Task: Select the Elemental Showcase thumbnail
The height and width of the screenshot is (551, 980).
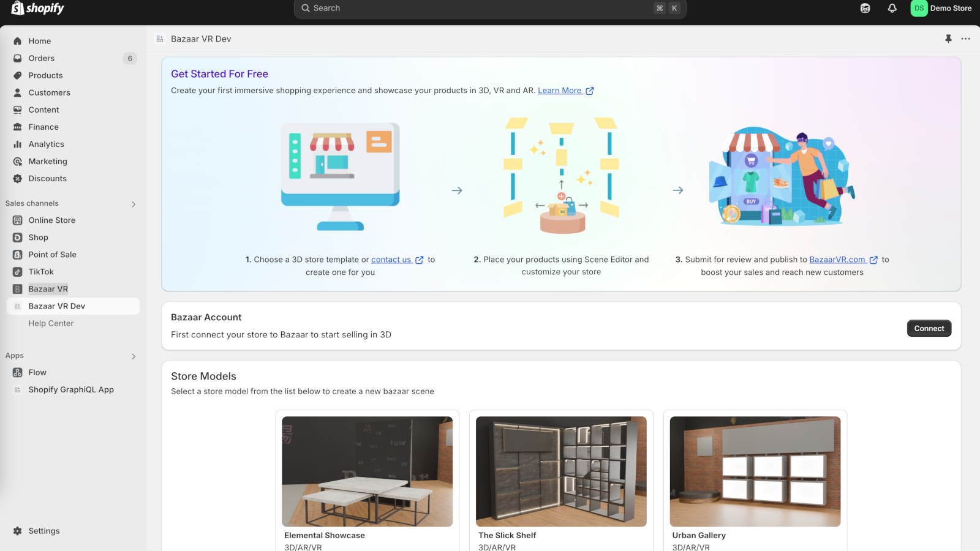Action: 367,471
